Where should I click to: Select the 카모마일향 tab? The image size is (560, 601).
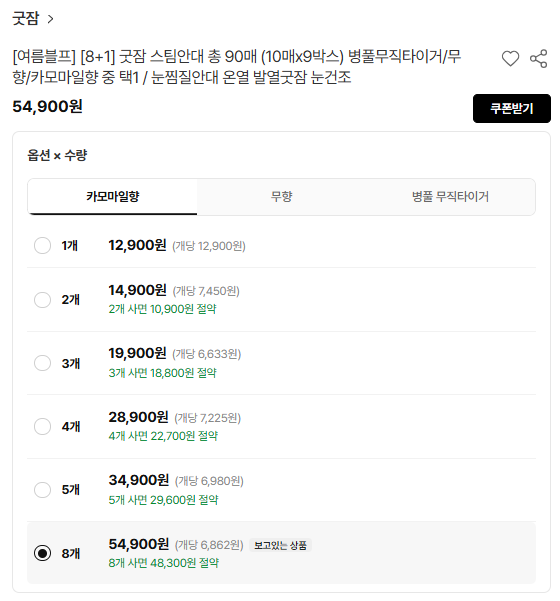[x=112, y=197]
